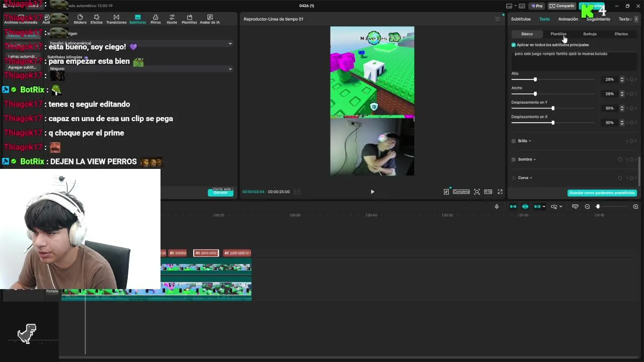The width and height of the screenshot is (644, 362).
Task: Click keyframe diamond next to Desplazamiento en X
Action: click(x=631, y=123)
